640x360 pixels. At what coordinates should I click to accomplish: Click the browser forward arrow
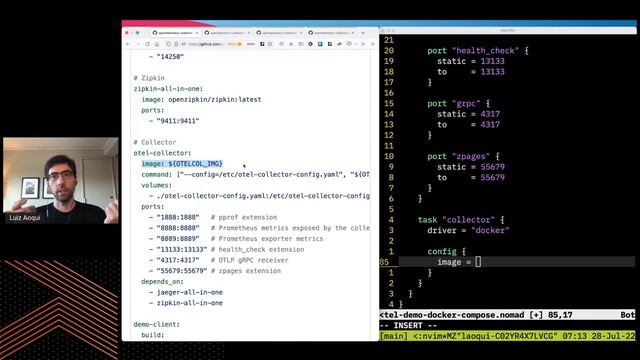pyautogui.click(x=138, y=44)
